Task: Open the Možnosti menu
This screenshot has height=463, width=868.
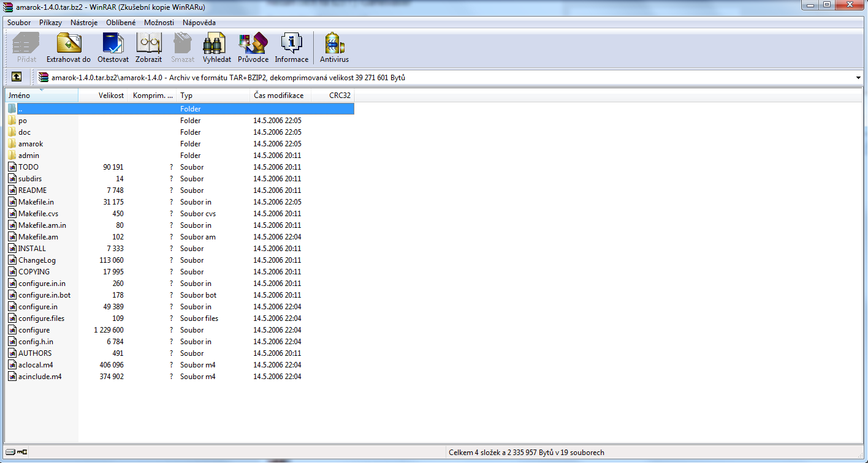Action: (x=159, y=23)
